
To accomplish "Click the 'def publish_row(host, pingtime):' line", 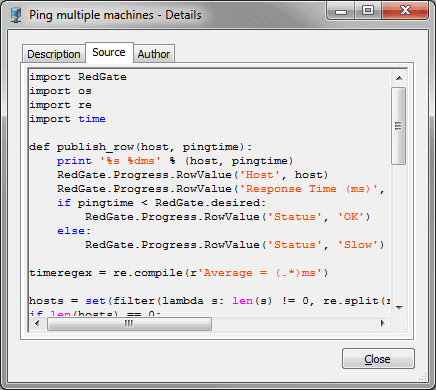I will point(141,147).
